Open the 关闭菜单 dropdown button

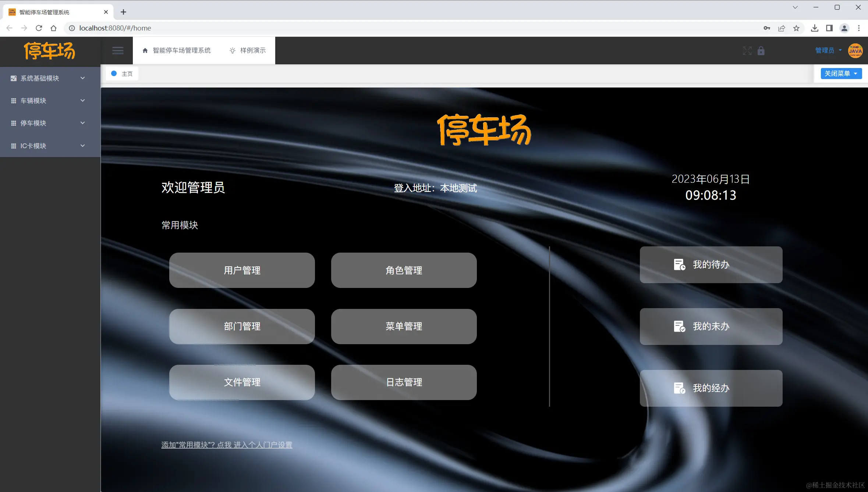tap(841, 73)
